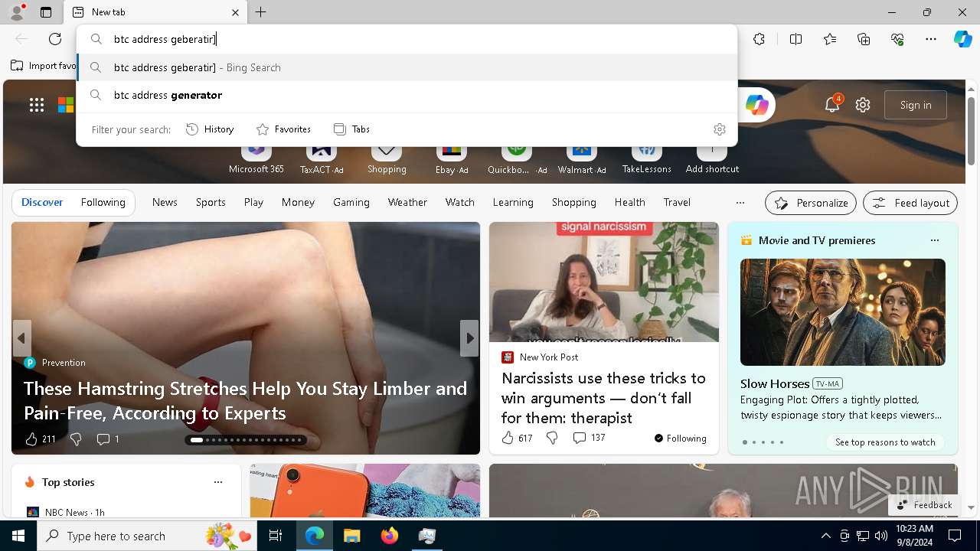This screenshot has height=551, width=980.
Task: Open File Explorer from the taskbar
Action: coord(351,536)
